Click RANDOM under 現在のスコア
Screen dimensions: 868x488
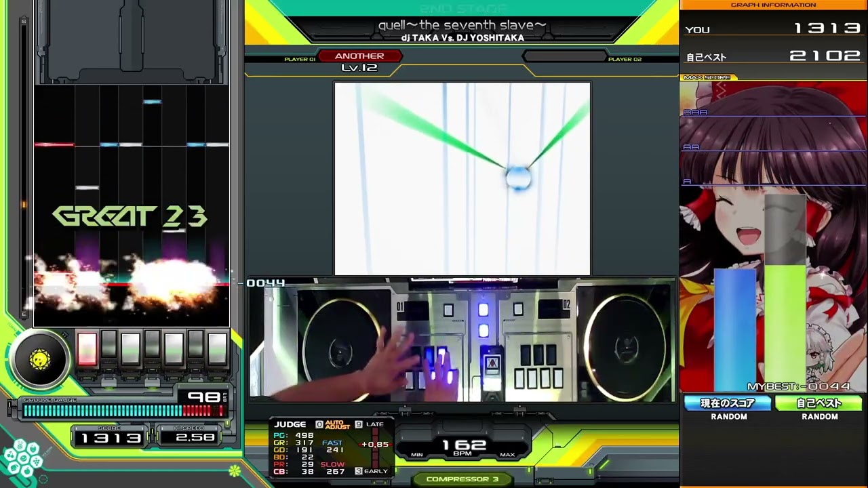pyautogui.click(x=729, y=417)
